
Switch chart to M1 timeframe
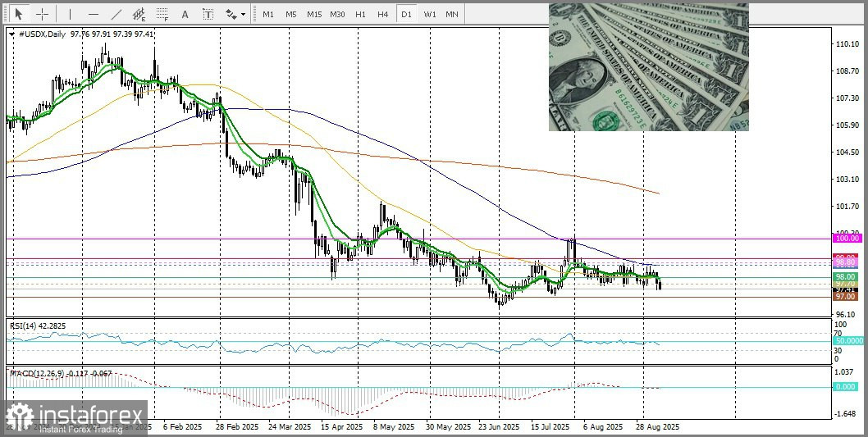(x=268, y=14)
